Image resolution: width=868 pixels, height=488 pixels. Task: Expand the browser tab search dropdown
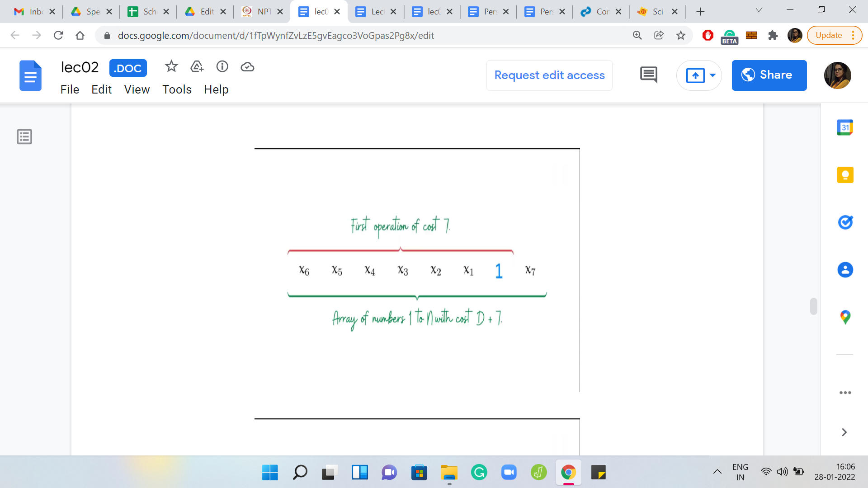point(759,10)
